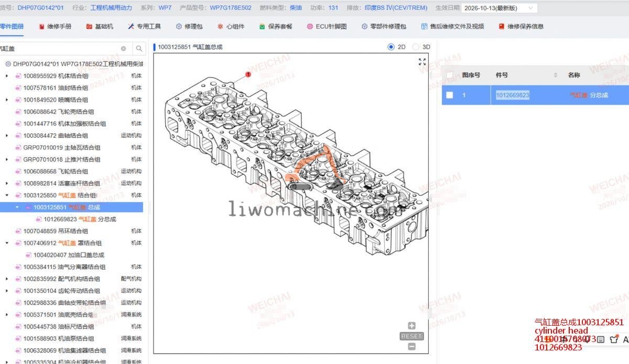
Task: Select the 3D view radio button
Action: pyautogui.click(x=416, y=47)
